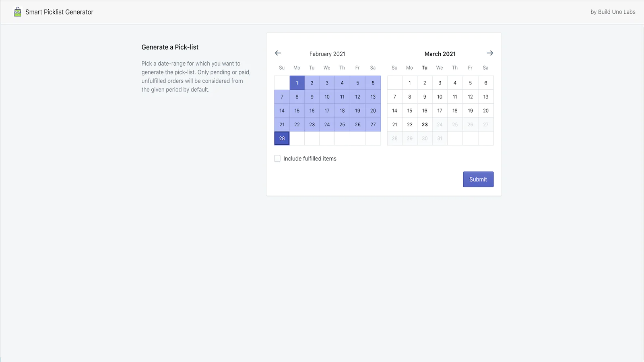This screenshot has height=362, width=644.
Task: Select February 14 on the calendar
Action: pos(281,110)
